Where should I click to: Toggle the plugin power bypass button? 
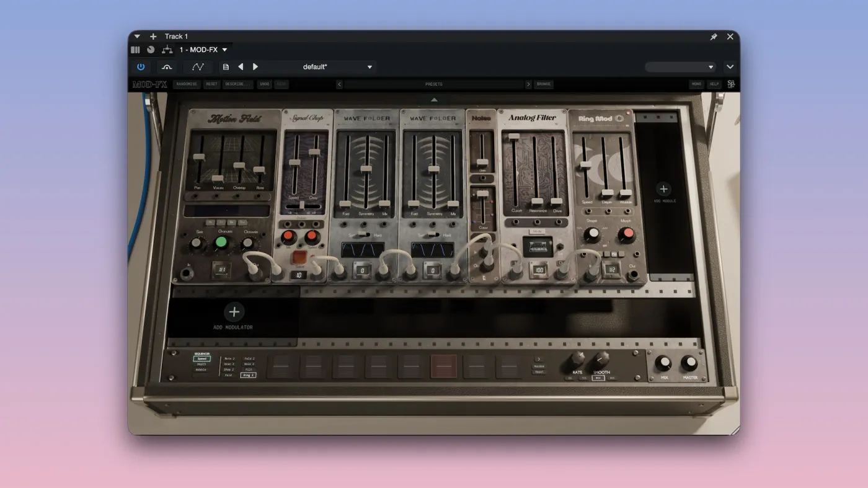[x=141, y=67]
